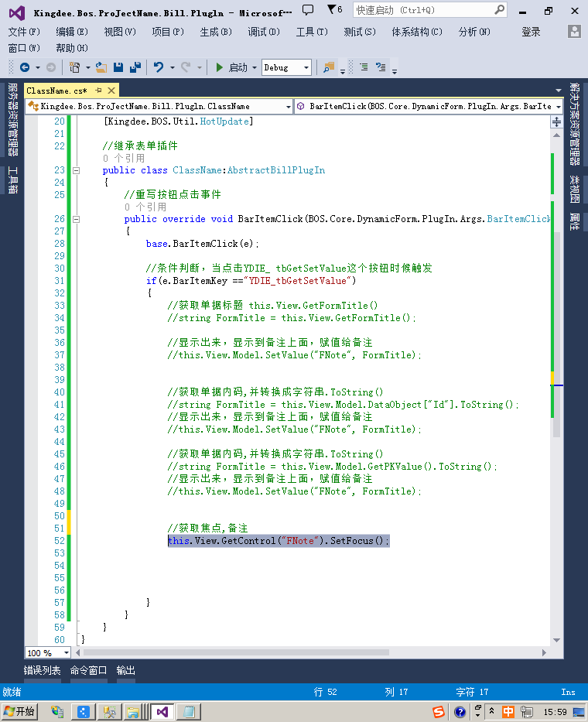Click the New Project toolbar icon
The image size is (588, 722).
click(74, 67)
